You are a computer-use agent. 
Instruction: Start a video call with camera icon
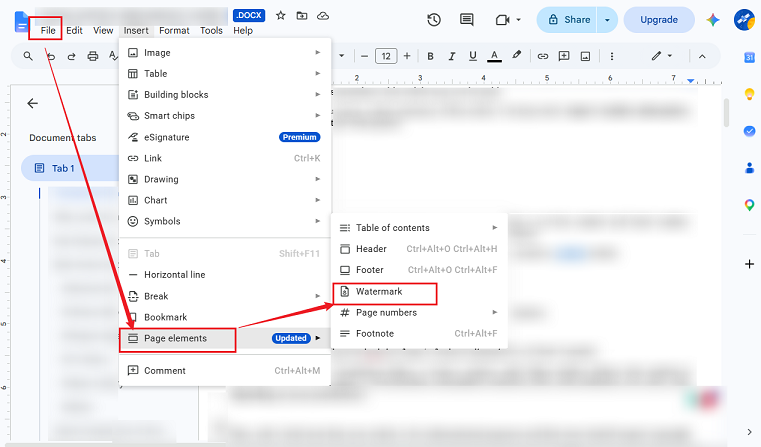point(502,20)
